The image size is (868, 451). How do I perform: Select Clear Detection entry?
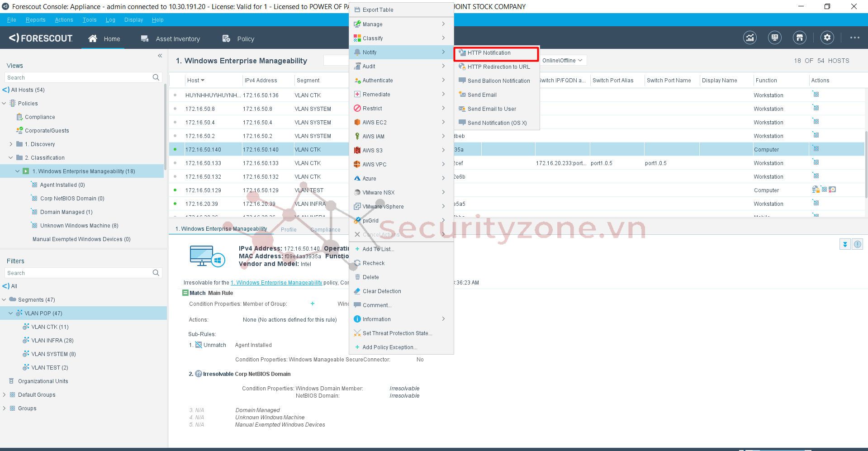(x=401, y=291)
